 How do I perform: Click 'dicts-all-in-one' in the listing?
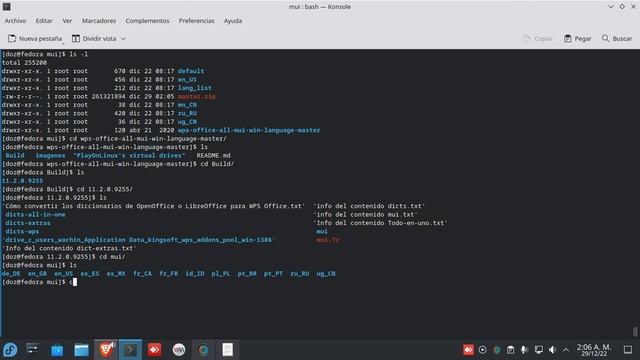(35, 215)
